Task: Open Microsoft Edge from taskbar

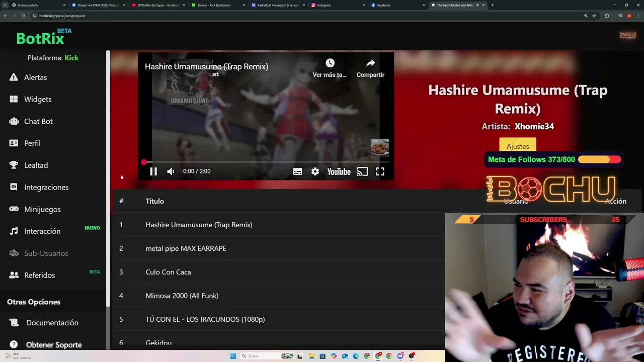Action: [356, 356]
